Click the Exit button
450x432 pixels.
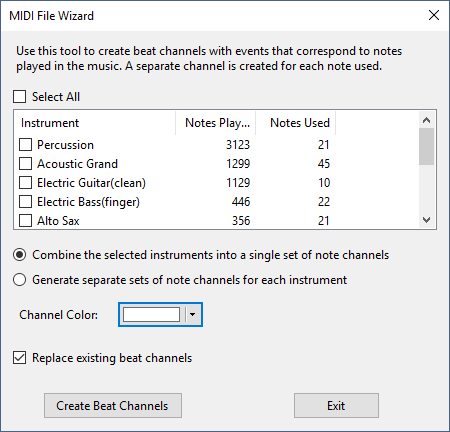coord(336,406)
